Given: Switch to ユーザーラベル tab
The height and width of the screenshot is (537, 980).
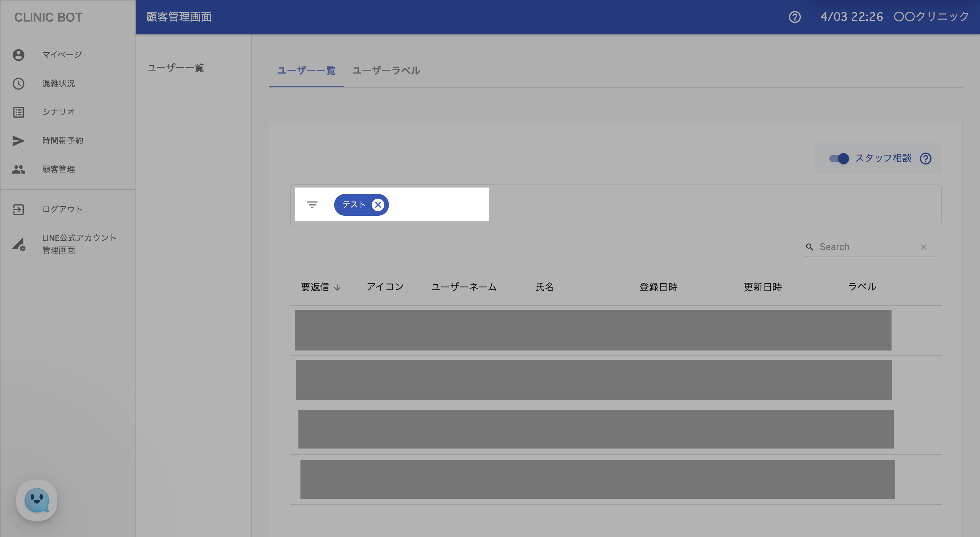Looking at the screenshot, I should point(386,70).
